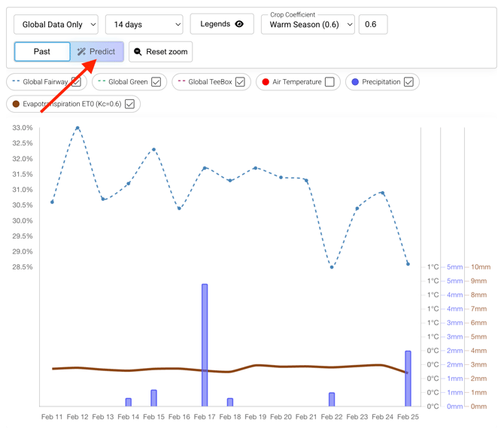Click the brown Evapotranspiration legend dot
Screen dimensions: 504x432
point(16,104)
